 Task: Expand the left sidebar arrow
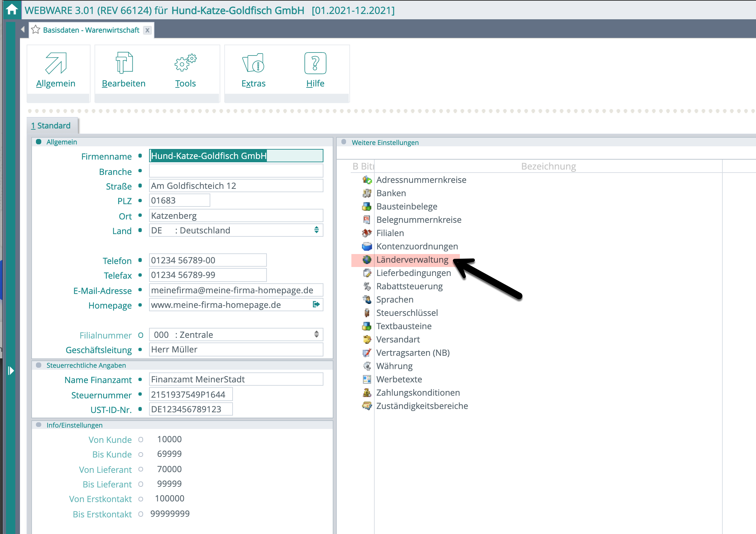point(11,370)
